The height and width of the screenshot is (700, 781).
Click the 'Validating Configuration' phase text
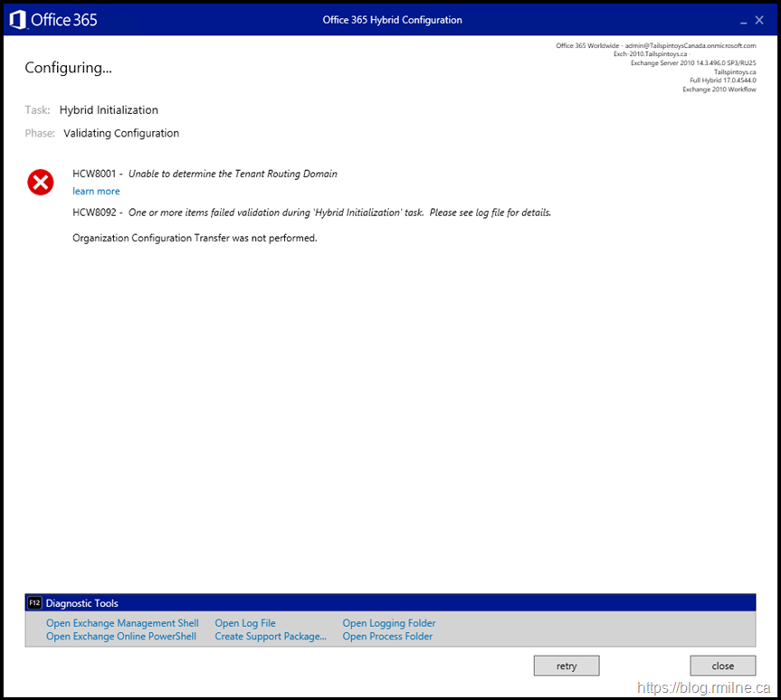pyautogui.click(x=121, y=134)
